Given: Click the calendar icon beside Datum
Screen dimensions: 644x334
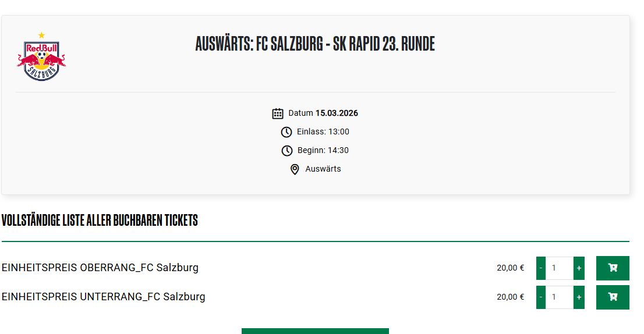Looking at the screenshot, I should click(278, 113).
